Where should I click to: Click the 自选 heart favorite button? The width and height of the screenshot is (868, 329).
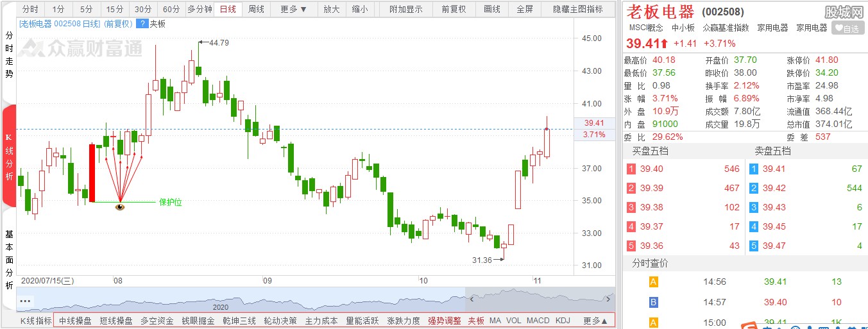tap(847, 28)
